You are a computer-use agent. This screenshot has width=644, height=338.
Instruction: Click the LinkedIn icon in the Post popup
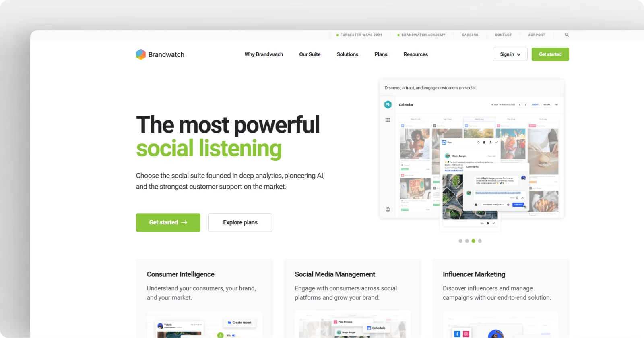click(x=444, y=142)
